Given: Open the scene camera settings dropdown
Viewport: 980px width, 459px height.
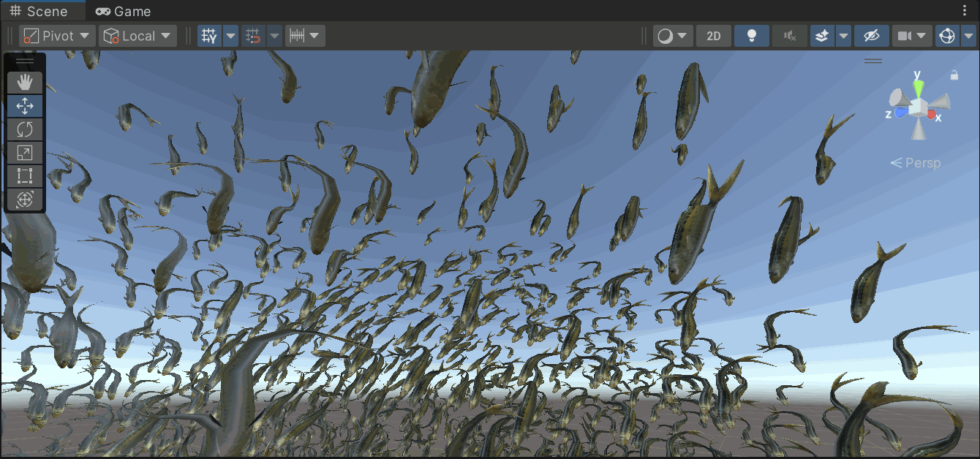Looking at the screenshot, I should pos(912,36).
